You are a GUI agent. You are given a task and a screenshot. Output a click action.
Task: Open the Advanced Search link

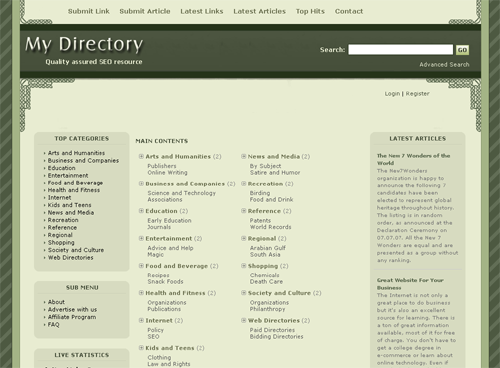tap(444, 65)
